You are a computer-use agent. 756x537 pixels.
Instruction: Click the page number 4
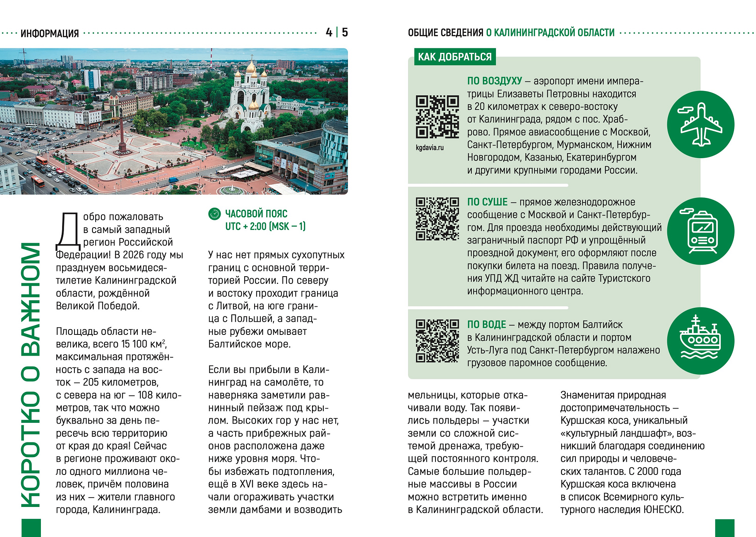(x=329, y=32)
